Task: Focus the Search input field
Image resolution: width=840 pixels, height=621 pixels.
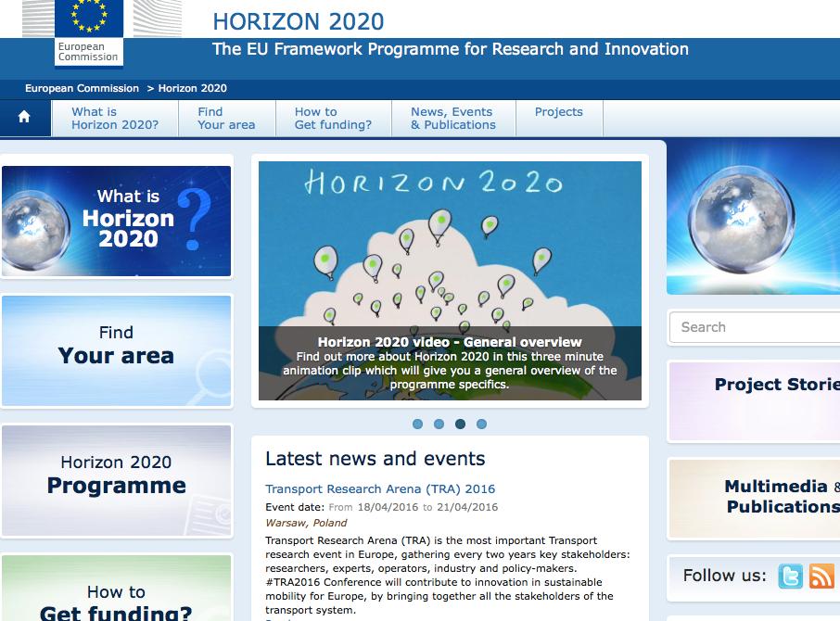Action: (x=755, y=327)
